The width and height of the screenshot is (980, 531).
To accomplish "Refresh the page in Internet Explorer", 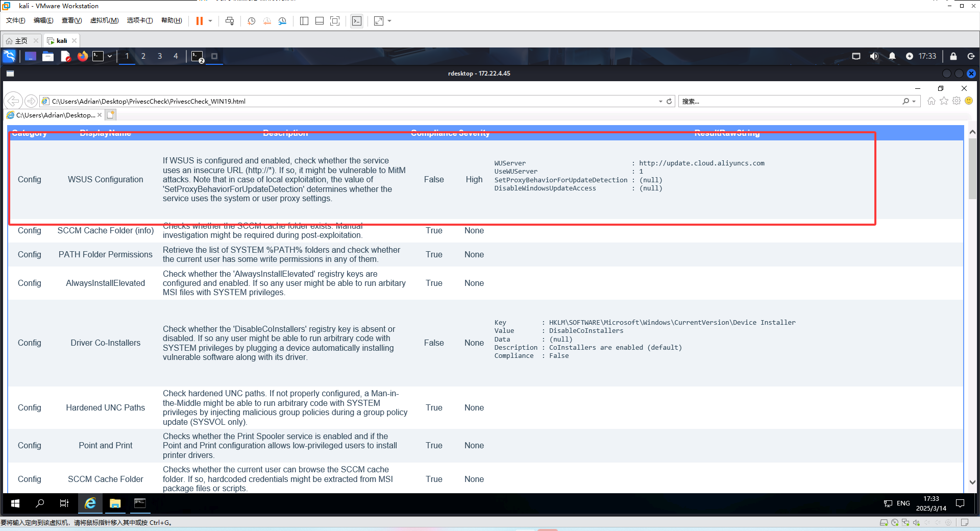I will point(669,101).
